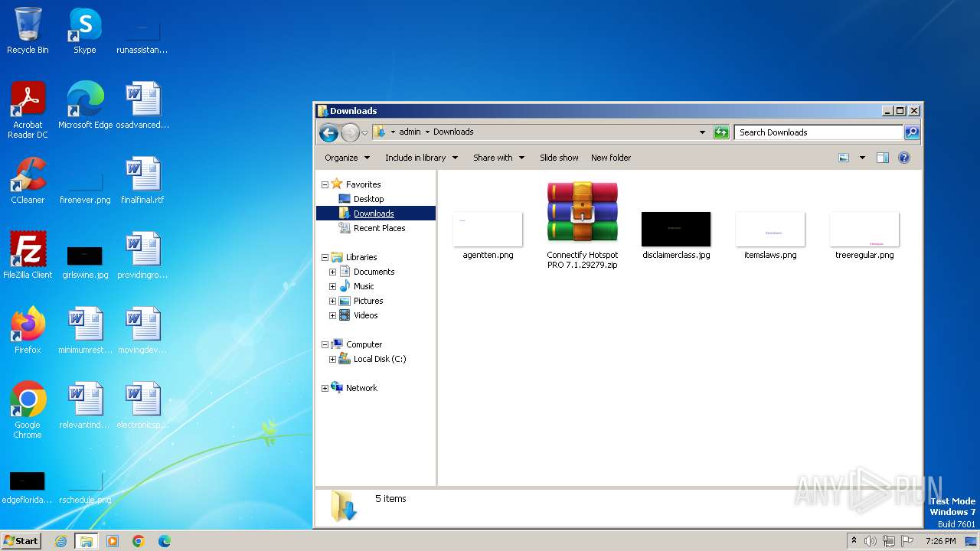Open Edge from the taskbar
This screenshot has height=551, width=980.
164,541
